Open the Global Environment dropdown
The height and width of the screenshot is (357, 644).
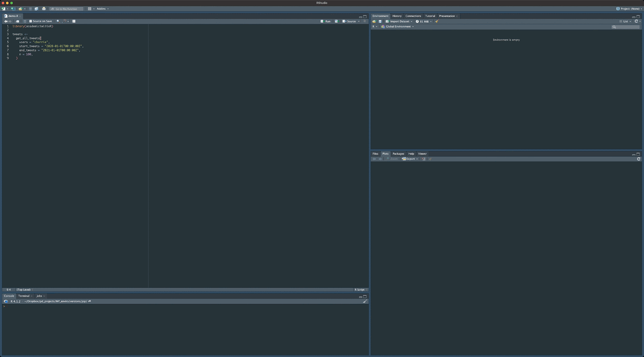coord(398,27)
